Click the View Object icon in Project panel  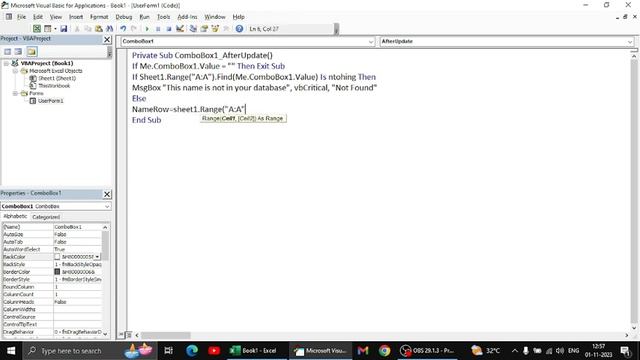coord(18,51)
